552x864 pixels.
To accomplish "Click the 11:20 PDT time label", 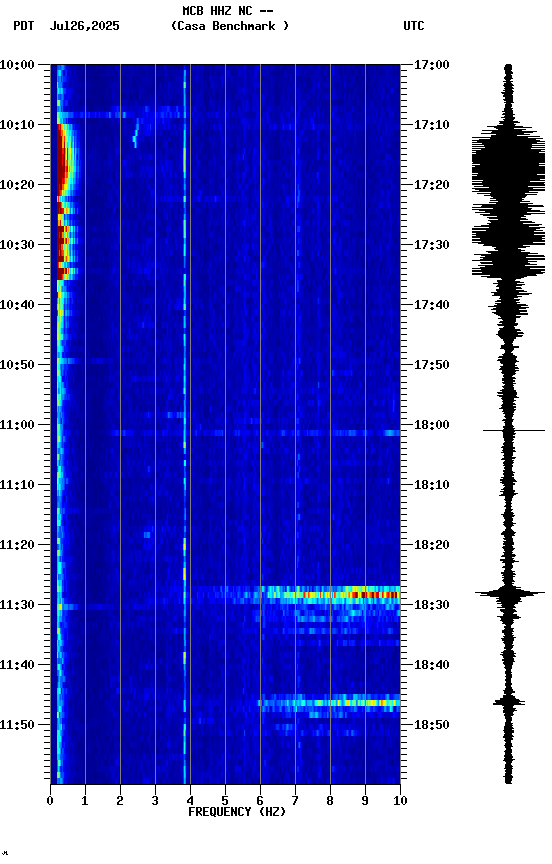I will click(x=17, y=545).
